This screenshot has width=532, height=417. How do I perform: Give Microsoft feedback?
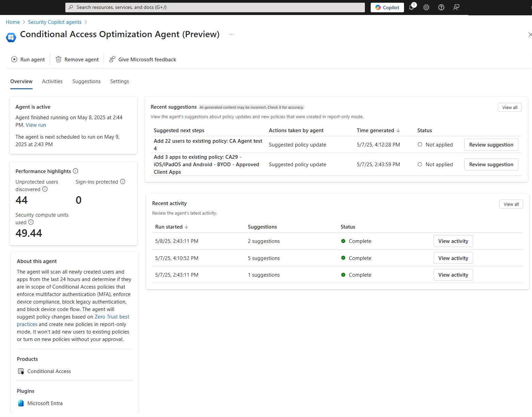point(143,59)
